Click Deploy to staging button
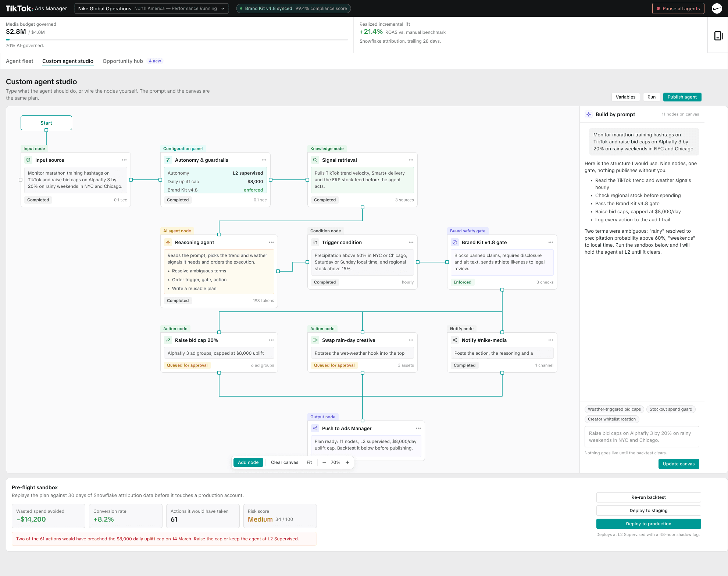The height and width of the screenshot is (576, 728). [x=649, y=511]
